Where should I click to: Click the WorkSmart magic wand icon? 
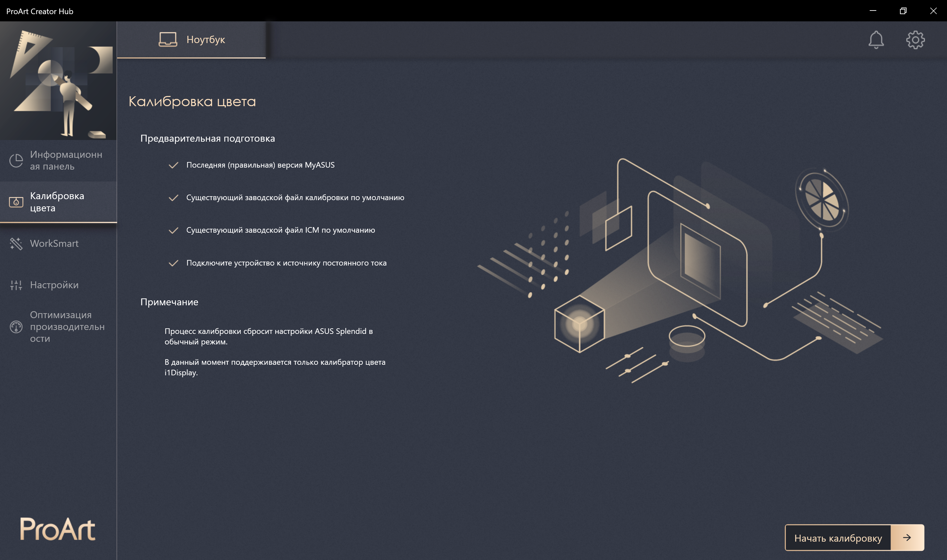point(16,244)
